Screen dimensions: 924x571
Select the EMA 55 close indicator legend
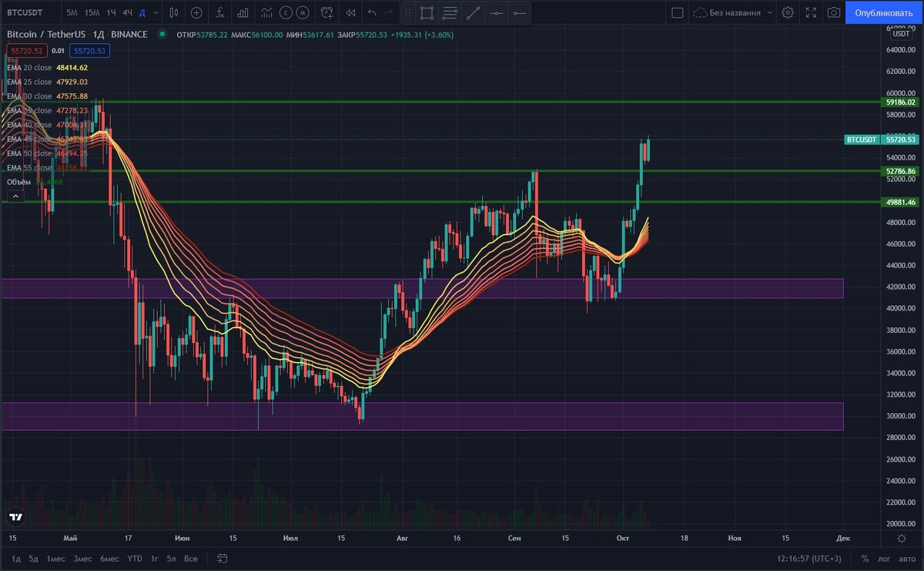tap(47, 167)
